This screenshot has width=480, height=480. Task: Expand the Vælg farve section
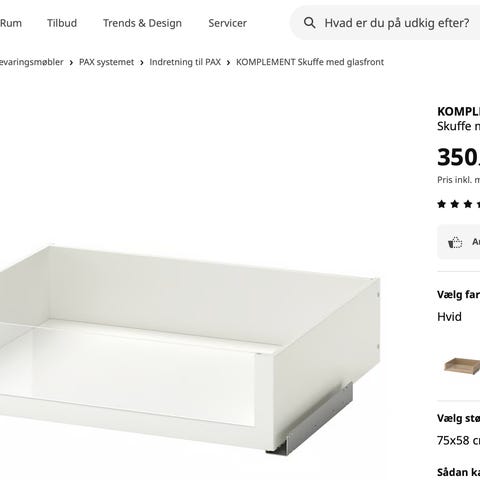(459, 295)
